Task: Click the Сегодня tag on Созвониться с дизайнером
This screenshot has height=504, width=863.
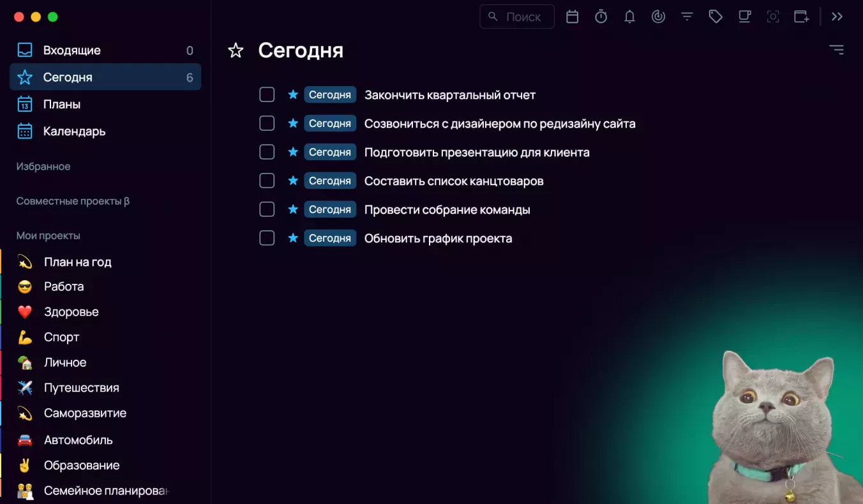Action: pos(330,123)
